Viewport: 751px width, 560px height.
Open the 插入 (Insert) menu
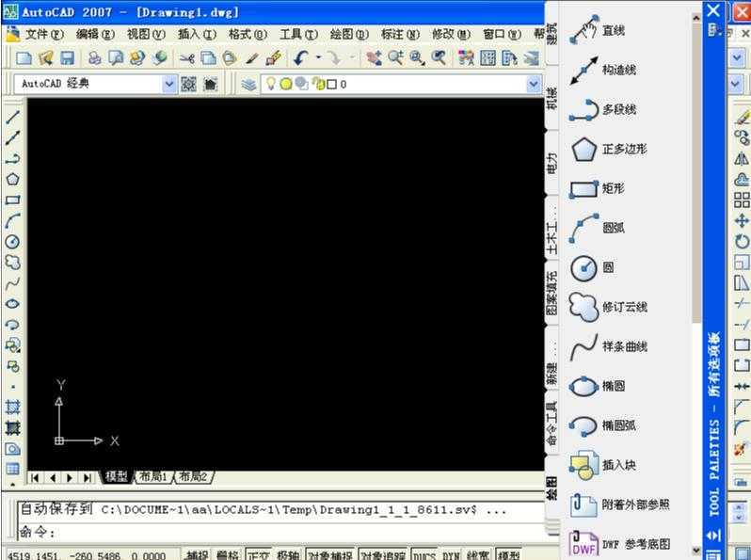197,34
